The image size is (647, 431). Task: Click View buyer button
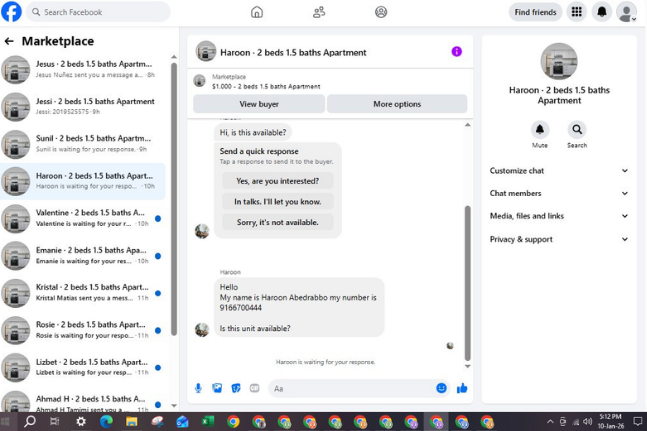pos(259,104)
